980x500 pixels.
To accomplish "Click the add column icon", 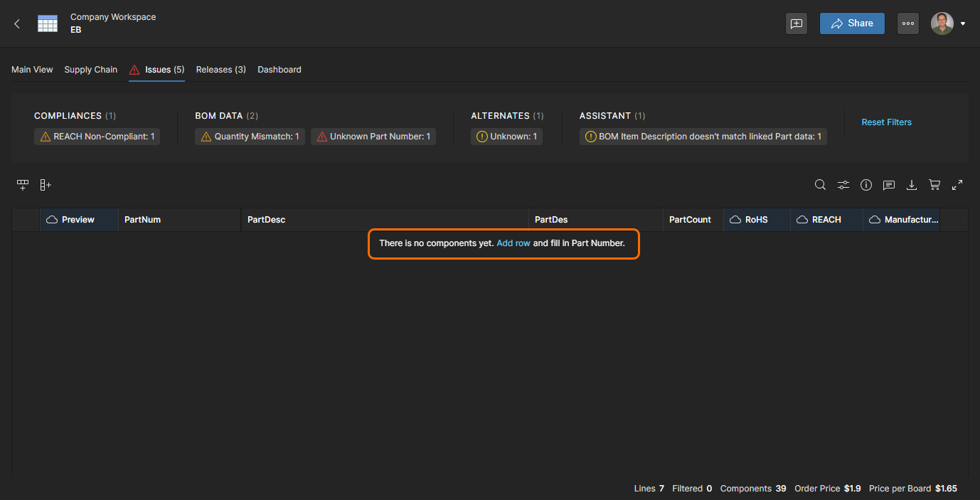I will coord(46,185).
